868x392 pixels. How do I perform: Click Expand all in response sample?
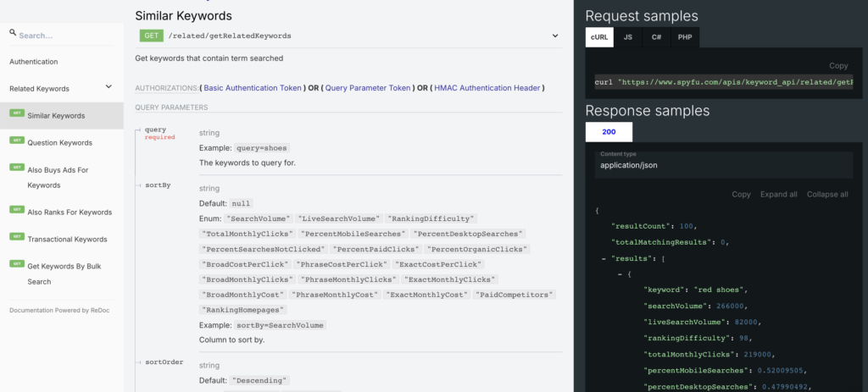[778, 194]
